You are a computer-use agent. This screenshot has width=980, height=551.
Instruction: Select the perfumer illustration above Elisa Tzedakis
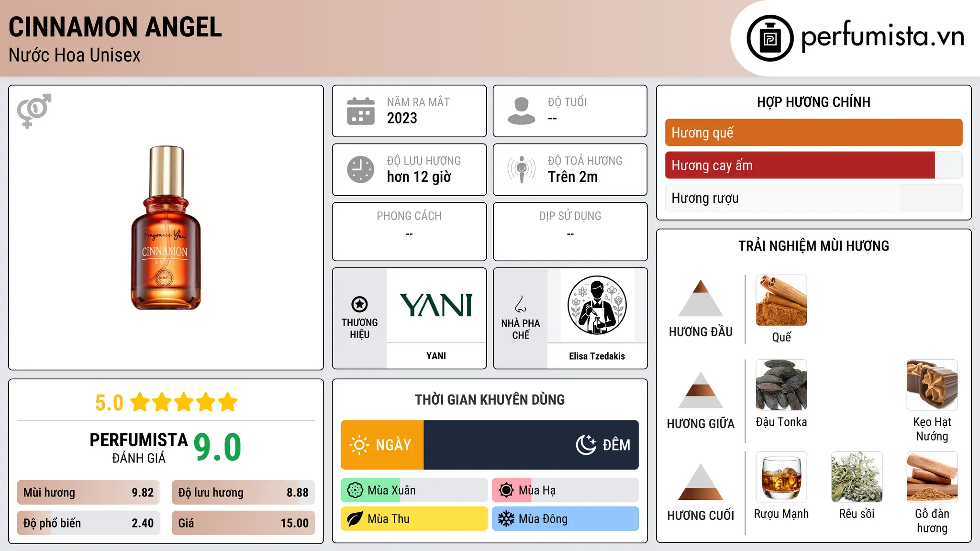click(597, 305)
